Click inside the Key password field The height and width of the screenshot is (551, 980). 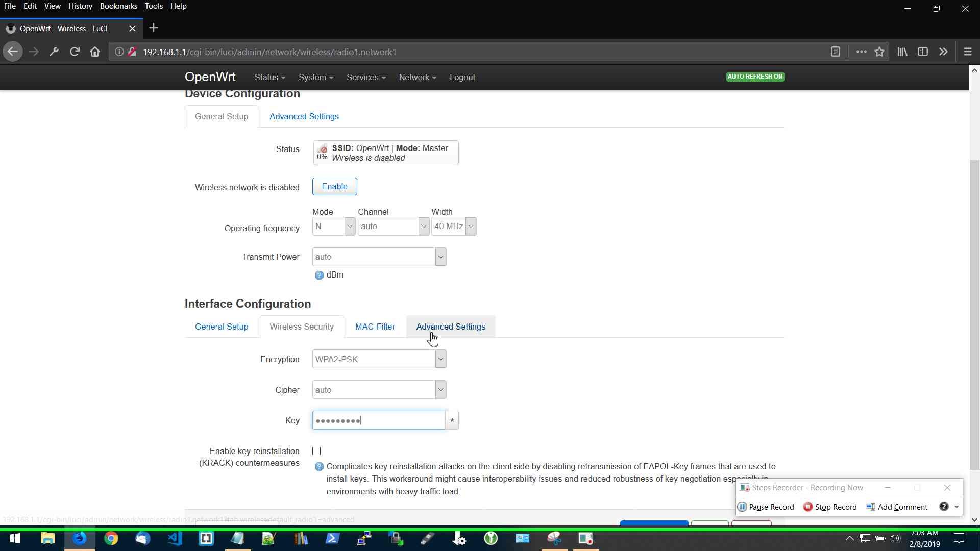(x=378, y=420)
